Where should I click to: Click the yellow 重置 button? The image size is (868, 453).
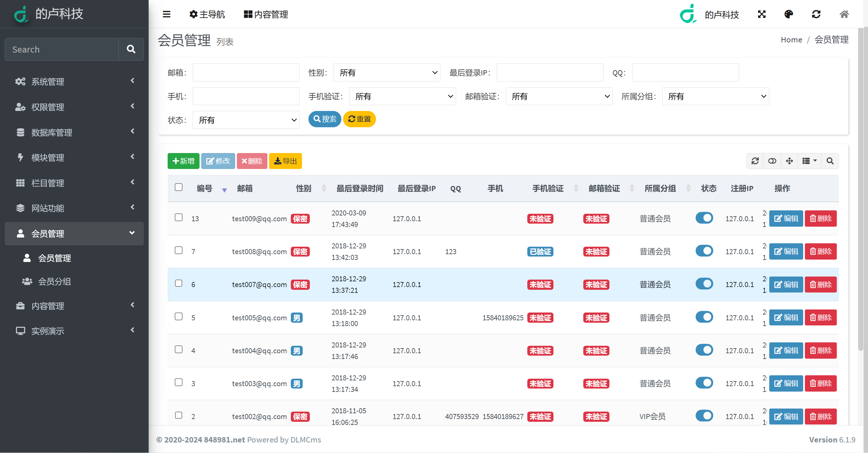click(x=359, y=119)
